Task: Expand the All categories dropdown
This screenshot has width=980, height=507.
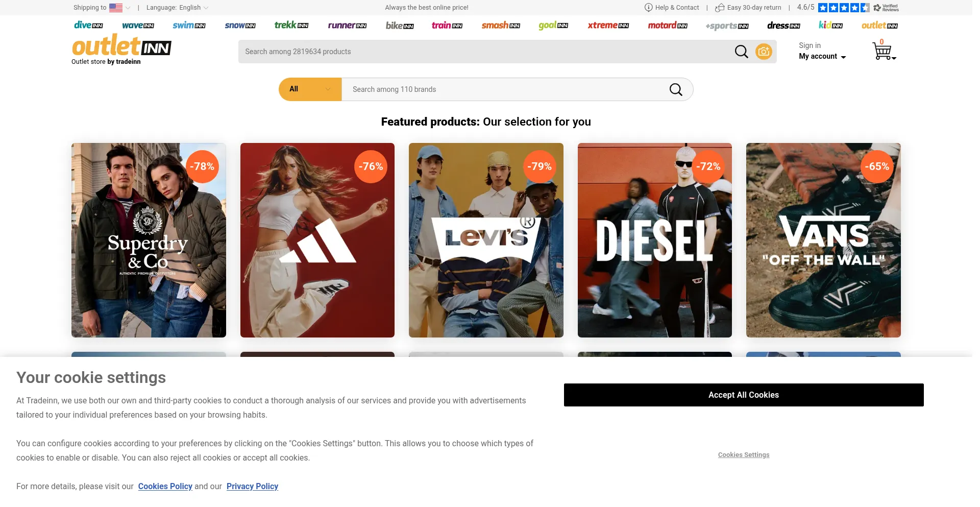Action: [310, 89]
